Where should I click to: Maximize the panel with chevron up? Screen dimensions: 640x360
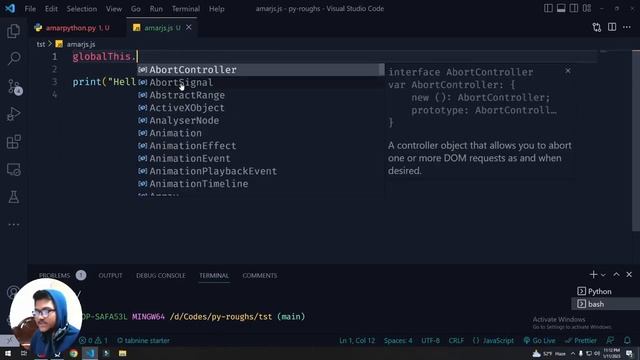[x=616, y=275]
